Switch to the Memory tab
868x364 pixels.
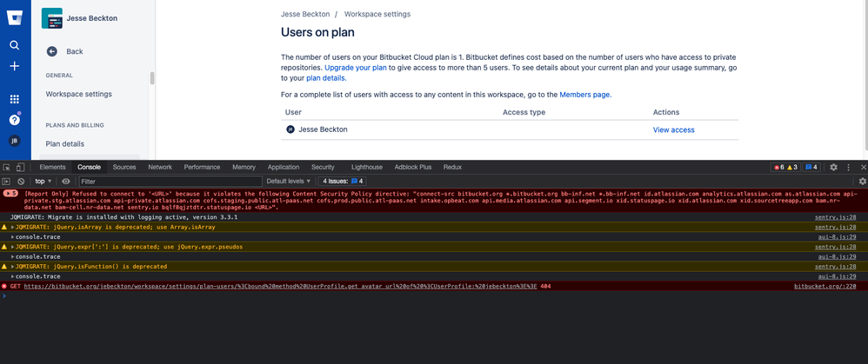244,167
